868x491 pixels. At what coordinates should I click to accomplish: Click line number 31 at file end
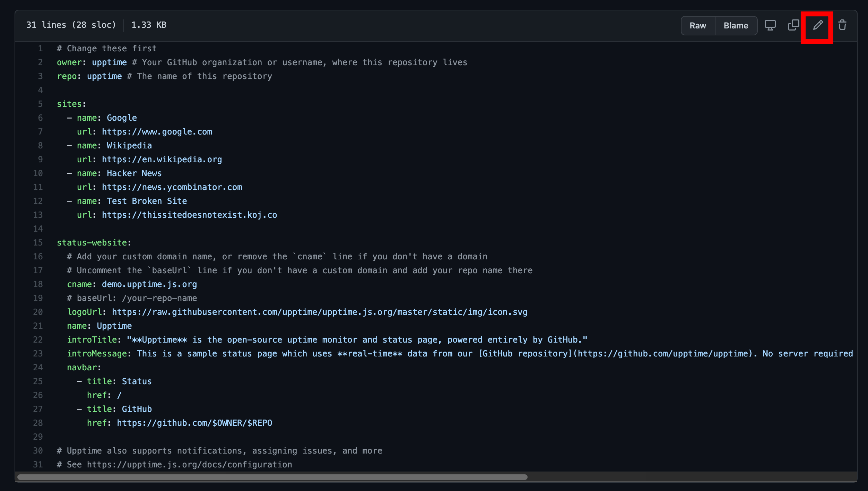[x=38, y=465]
